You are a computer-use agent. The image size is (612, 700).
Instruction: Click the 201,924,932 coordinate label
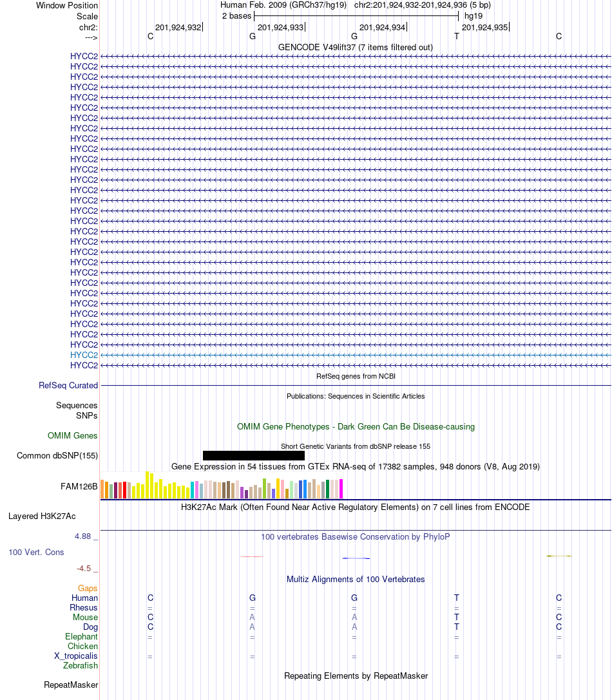point(178,28)
